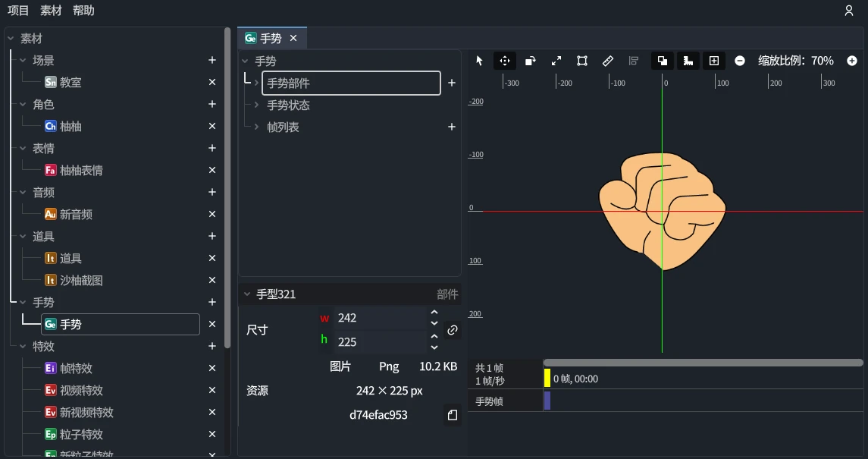
Task: Collapse the 道具 category
Action: pyautogui.click(x=23, y=237)
